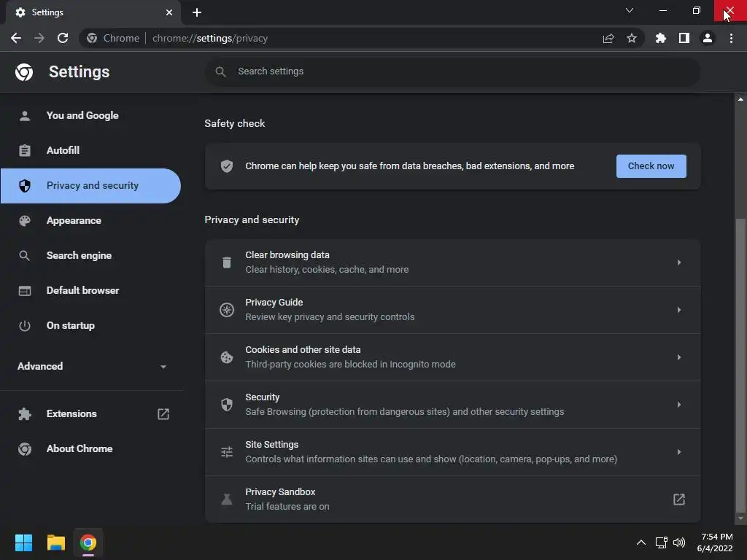Click the 'Safety check' heading
The image size is (747, 560).
234,123
